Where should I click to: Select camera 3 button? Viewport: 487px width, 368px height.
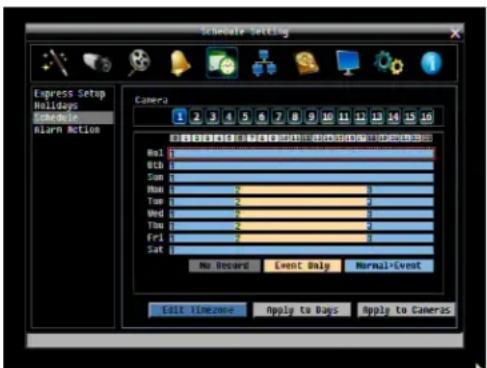[x=212, y=117]
